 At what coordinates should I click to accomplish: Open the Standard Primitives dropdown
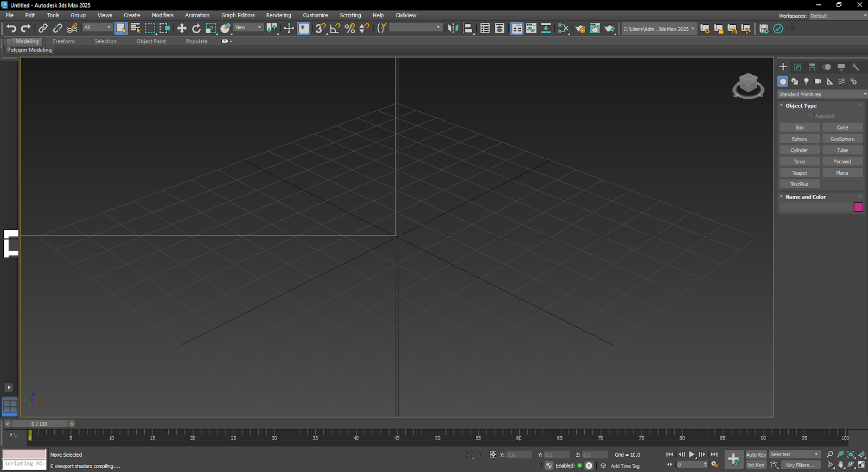pyautogui.click(x=821, y=94)
